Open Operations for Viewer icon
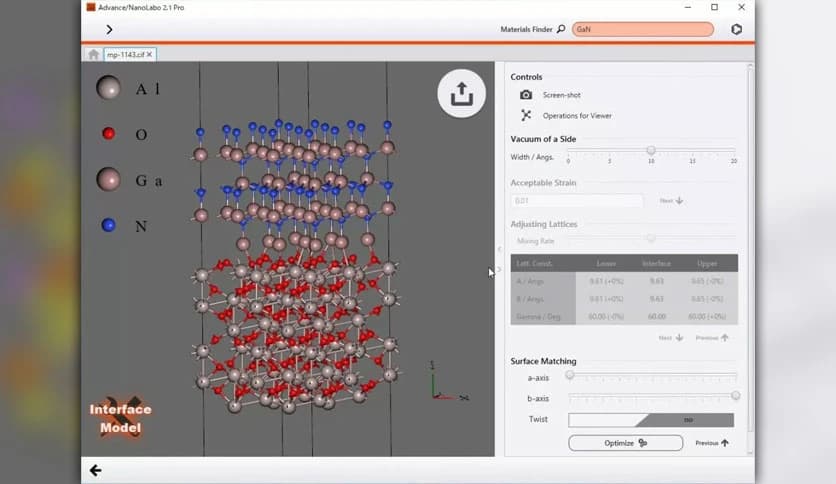836x484 pixels. coord(526,115)
